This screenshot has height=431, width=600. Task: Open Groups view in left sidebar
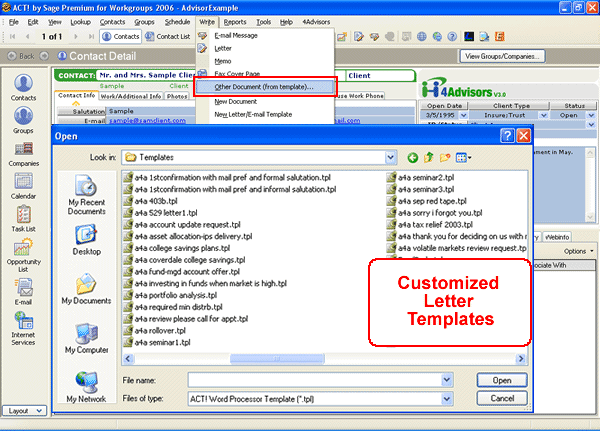23,120
